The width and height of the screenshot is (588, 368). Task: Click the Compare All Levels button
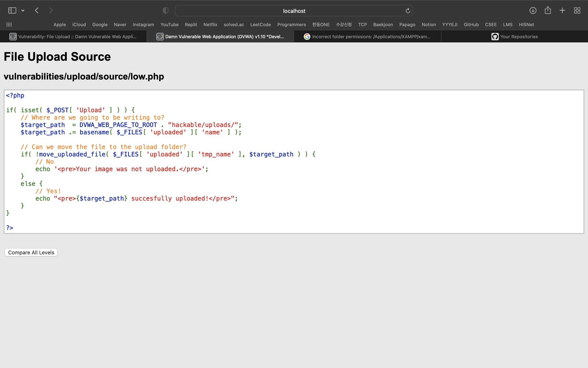coord(31,252)
